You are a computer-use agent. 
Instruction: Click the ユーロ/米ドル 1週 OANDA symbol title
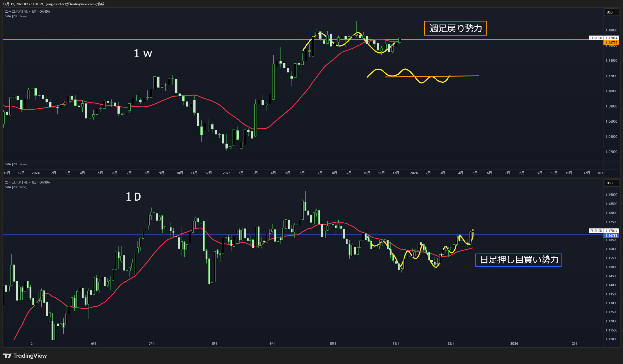click(27, 12)
